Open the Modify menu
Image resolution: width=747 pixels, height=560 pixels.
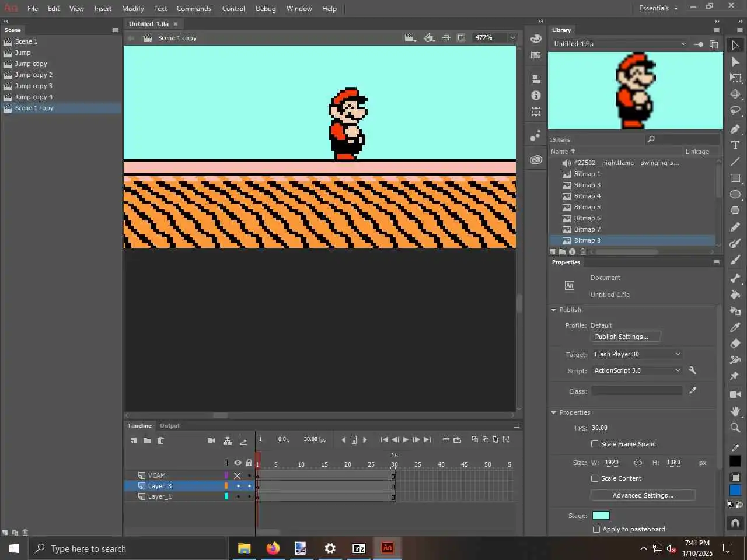(x=133, y=9)
